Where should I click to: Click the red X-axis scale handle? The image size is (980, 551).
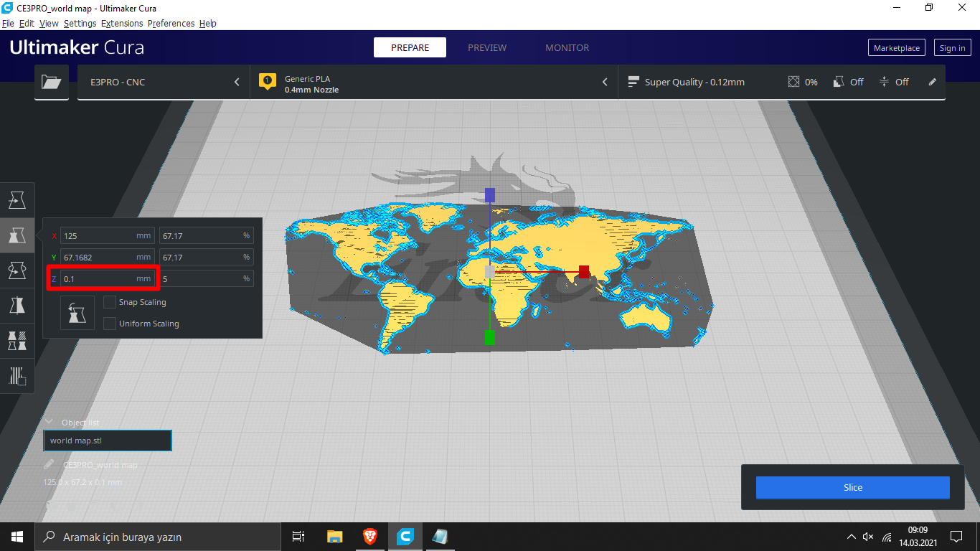click(584, 271)
